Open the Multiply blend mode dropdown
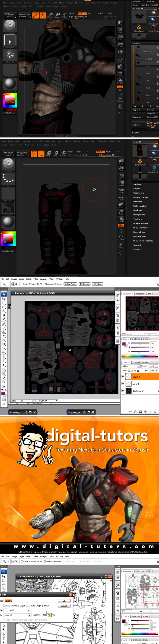The width and height of the screenshot is (159, 644). [131, 366]
